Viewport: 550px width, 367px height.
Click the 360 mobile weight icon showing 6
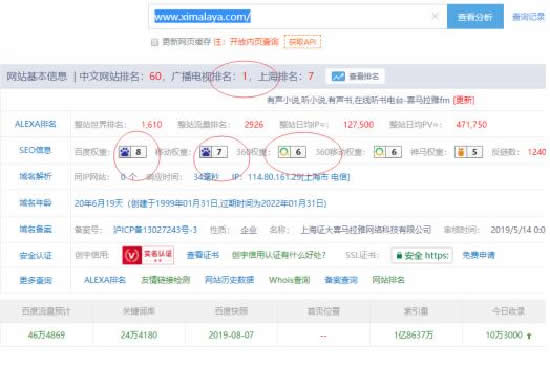[x=388, y=152]
